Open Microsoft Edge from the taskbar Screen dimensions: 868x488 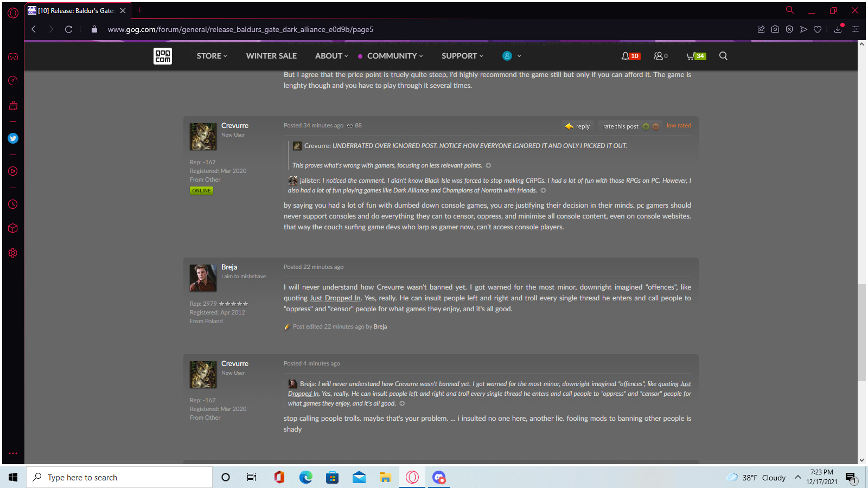point(305,477)
